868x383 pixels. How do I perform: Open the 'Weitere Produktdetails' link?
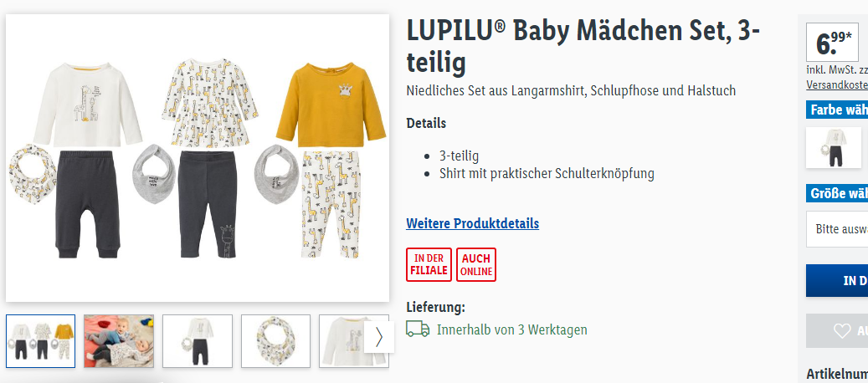(x=472, y=223)
